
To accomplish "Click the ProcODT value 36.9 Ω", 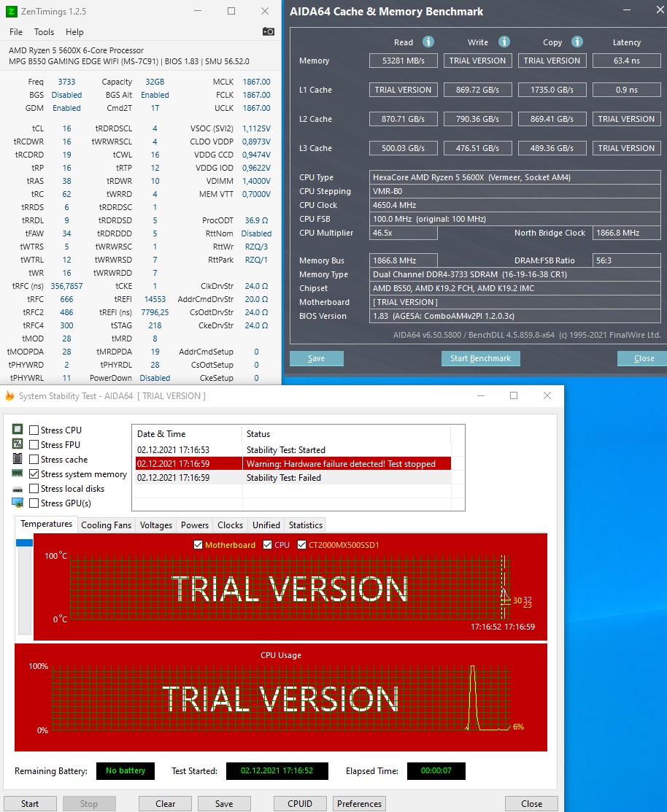I will point(256,220).
